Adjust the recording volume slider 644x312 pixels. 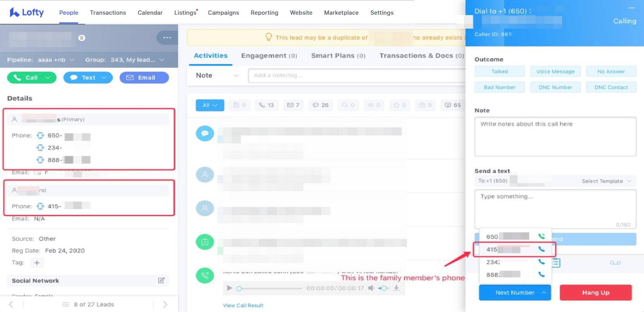pyautogui.click(x=383, y=288)
